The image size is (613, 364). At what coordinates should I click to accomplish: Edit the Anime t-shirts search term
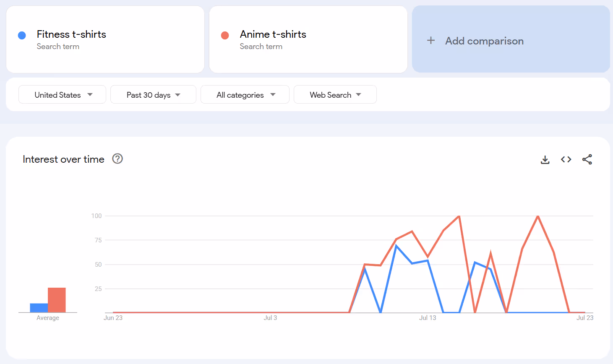tap(308, 39)
